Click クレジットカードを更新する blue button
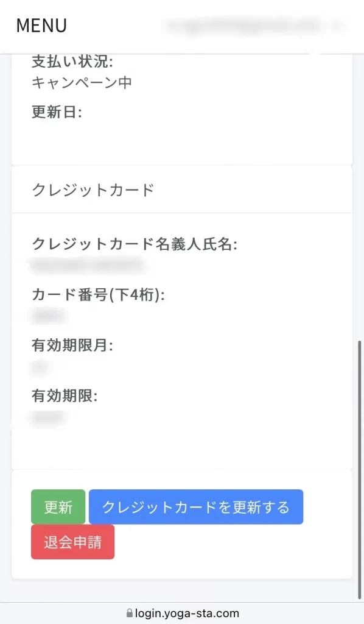 (x=196, y=506)
